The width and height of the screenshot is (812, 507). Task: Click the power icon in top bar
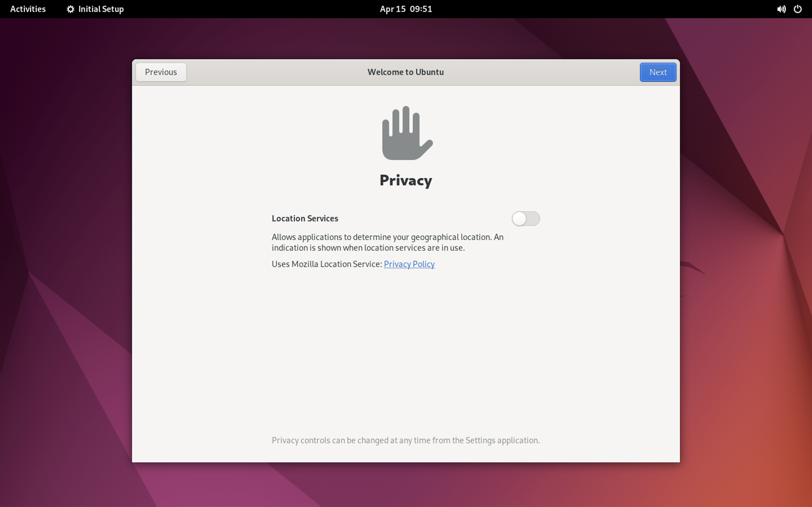pyautogui.click(x=798, y=9)
